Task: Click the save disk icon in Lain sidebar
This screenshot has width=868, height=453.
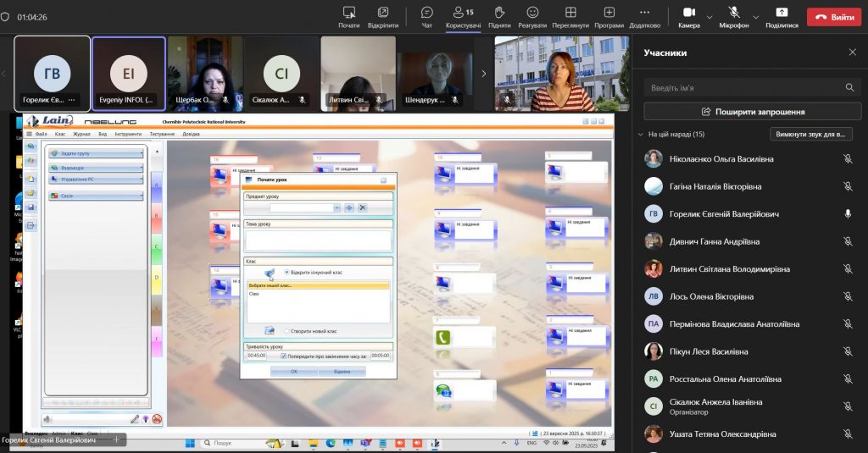Action: point(31,207)
